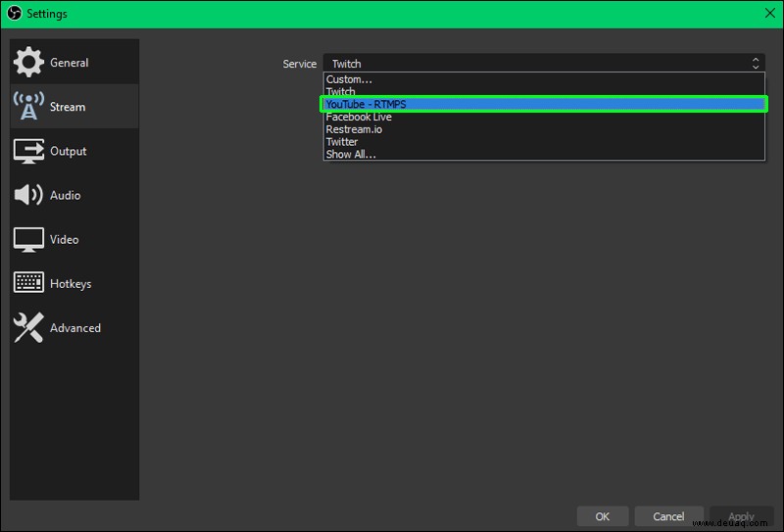Open the General settings gear icon
Screen dimensions: 784x532
28,62
